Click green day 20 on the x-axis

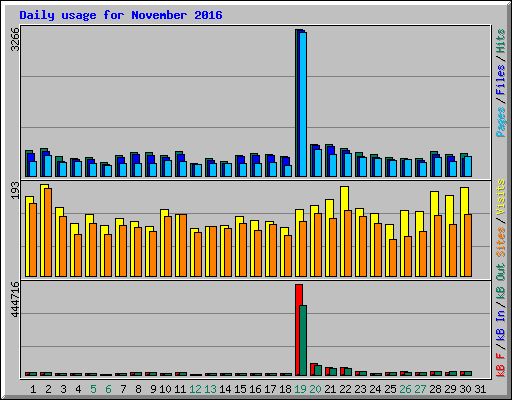click(315, 389)
